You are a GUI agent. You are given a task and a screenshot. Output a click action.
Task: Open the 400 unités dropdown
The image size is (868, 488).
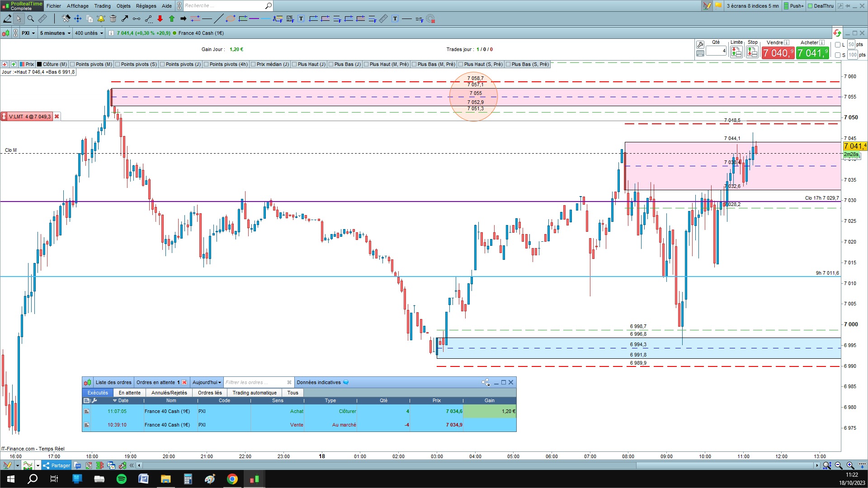click(x=89, y=33)
